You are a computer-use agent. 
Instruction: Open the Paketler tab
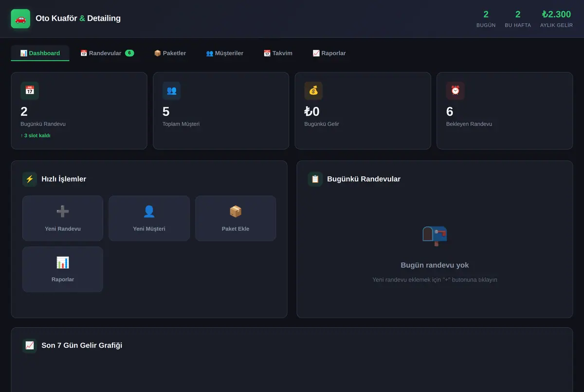170,53
